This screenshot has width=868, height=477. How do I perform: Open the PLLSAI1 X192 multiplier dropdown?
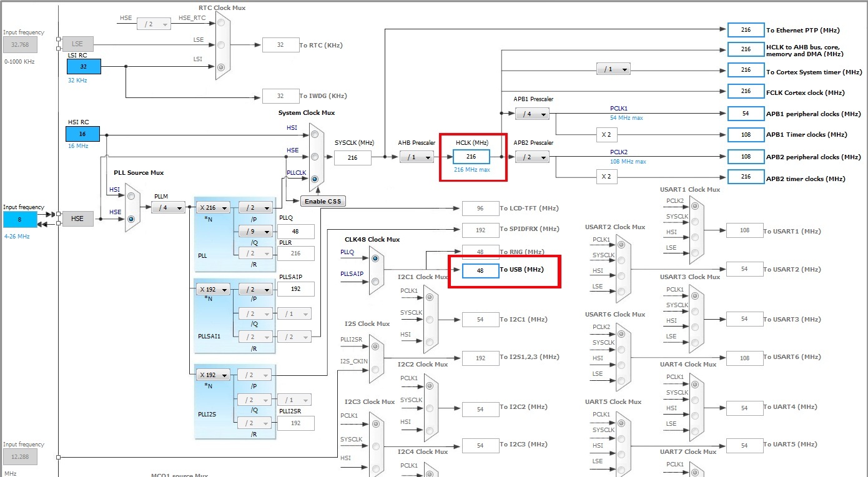coord(212,288)
